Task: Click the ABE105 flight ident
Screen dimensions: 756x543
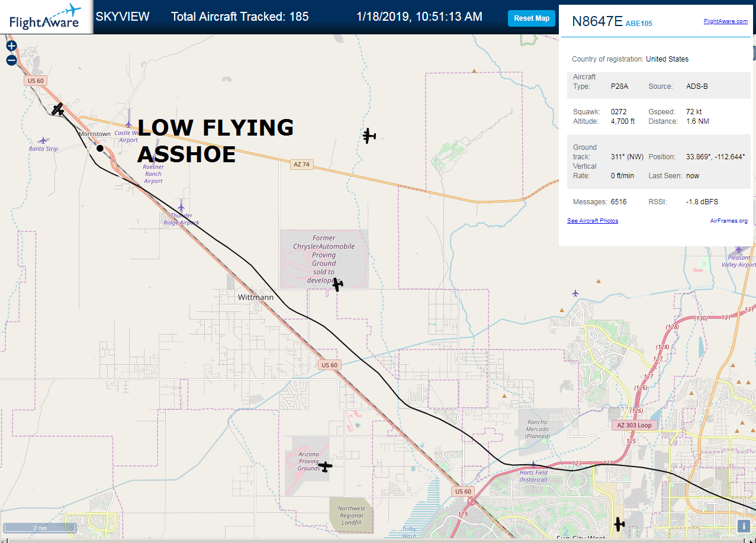Action: tap(639, 24)
